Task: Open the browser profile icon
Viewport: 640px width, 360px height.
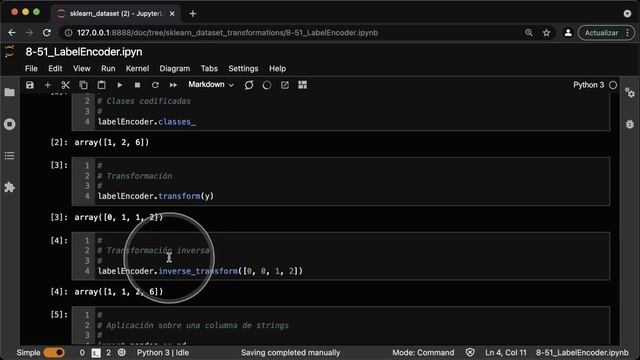Action: pos(568,33)
